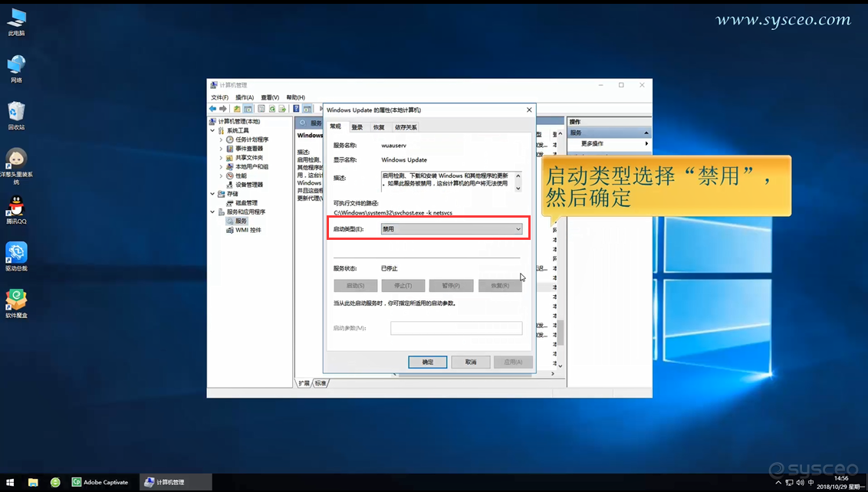Collapse the 系统工具 tree node
The height and width of the screenshot is (492, 868).
point(212,130)
